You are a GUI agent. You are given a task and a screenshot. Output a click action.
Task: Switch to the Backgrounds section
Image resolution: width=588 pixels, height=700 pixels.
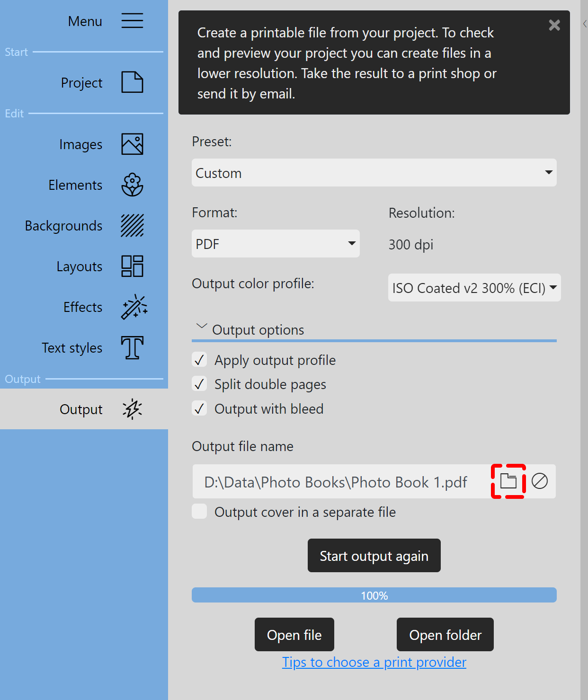63,226
